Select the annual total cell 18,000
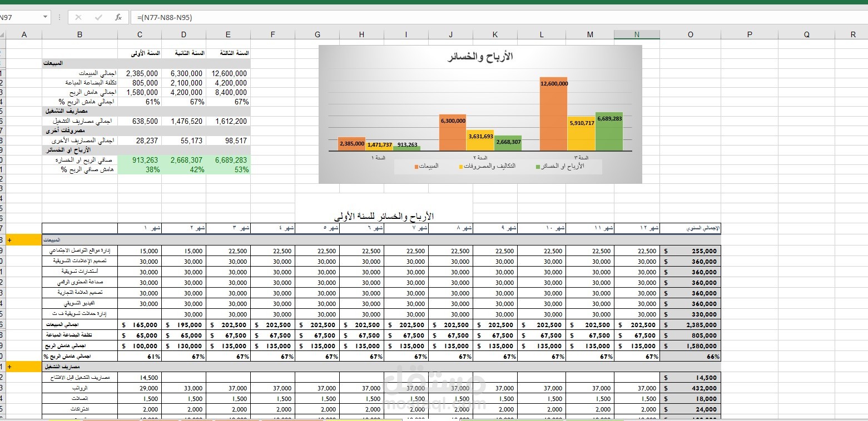 click(691, 399)
